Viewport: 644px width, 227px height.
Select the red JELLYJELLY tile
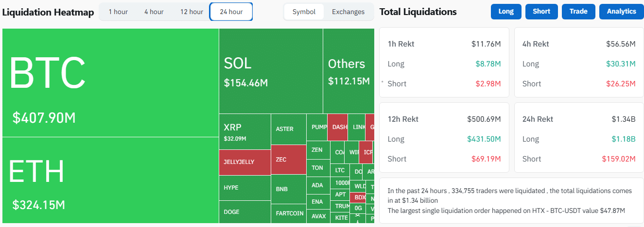pos(244,162)
